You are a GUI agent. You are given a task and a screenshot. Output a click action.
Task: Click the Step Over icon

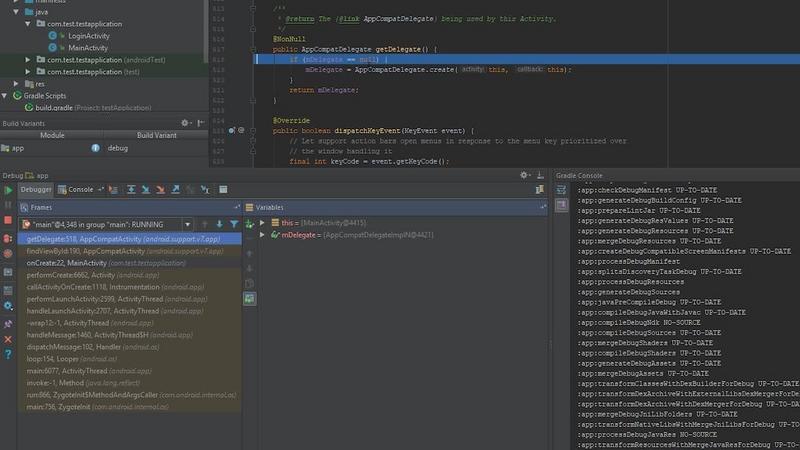tap(131, 190)
